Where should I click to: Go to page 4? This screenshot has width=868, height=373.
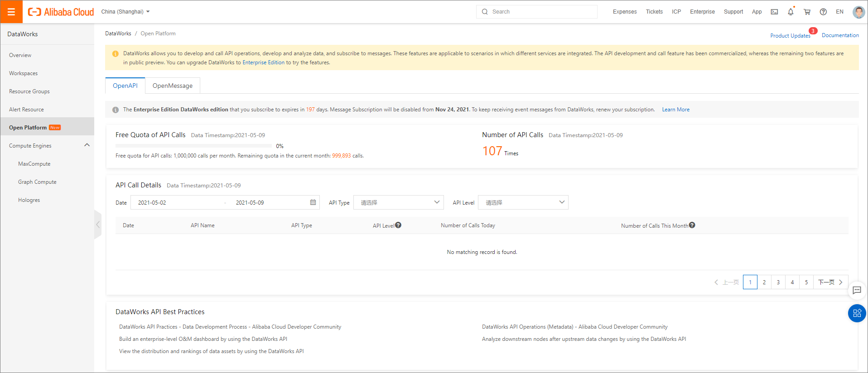792,282
